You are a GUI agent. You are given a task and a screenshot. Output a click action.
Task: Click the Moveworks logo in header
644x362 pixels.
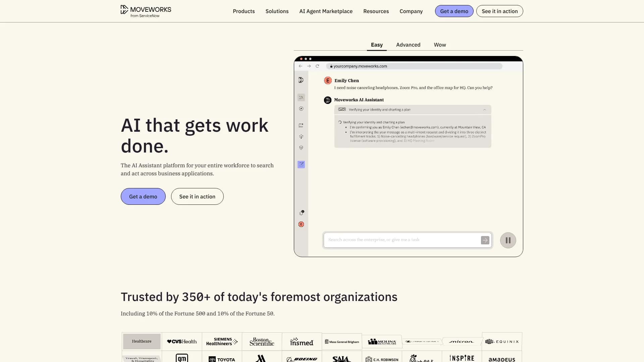tap(146, 11)
